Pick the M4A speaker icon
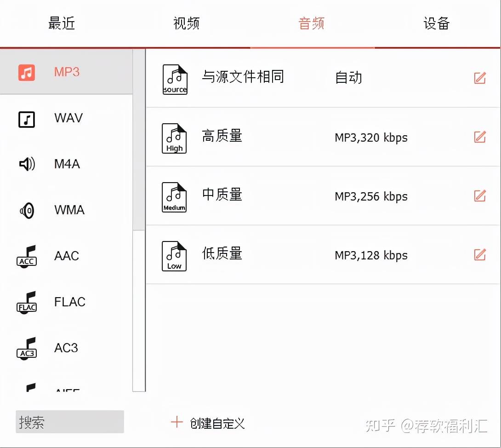This screenshot has height=448, width=501. [27, 164]
